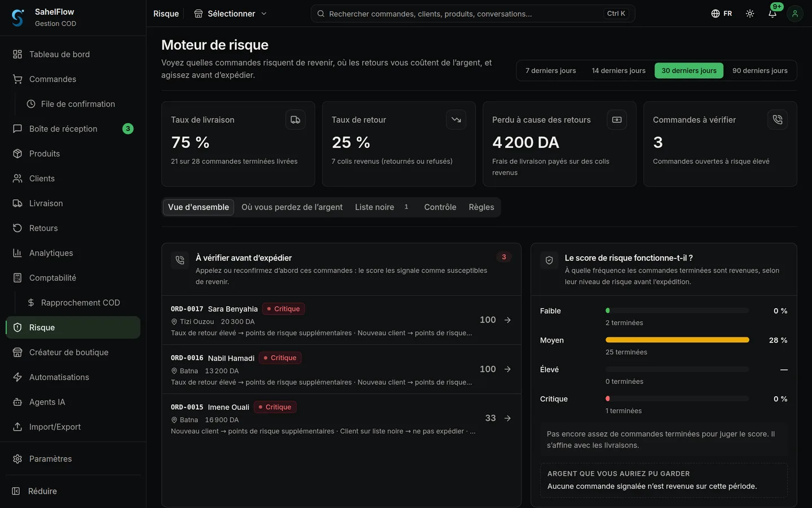Open the Analytiques section

73,253
